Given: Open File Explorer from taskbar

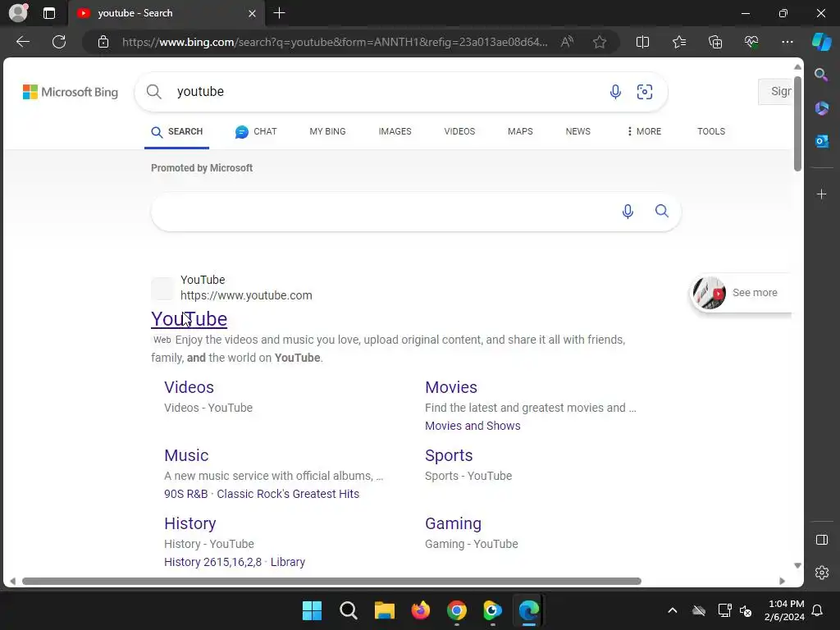Looking at the screenshot, I should pos(384,610).
